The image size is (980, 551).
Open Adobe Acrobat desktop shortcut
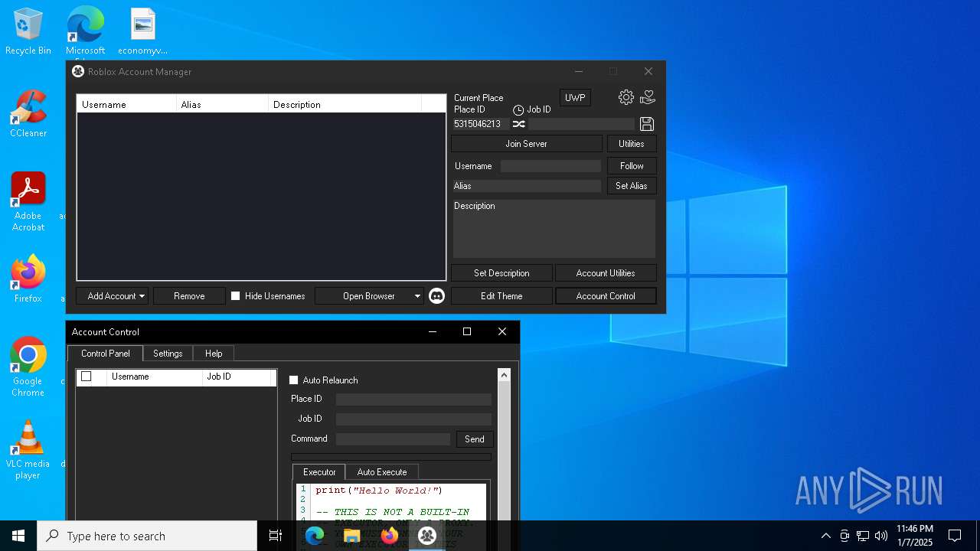pos(28,202)
